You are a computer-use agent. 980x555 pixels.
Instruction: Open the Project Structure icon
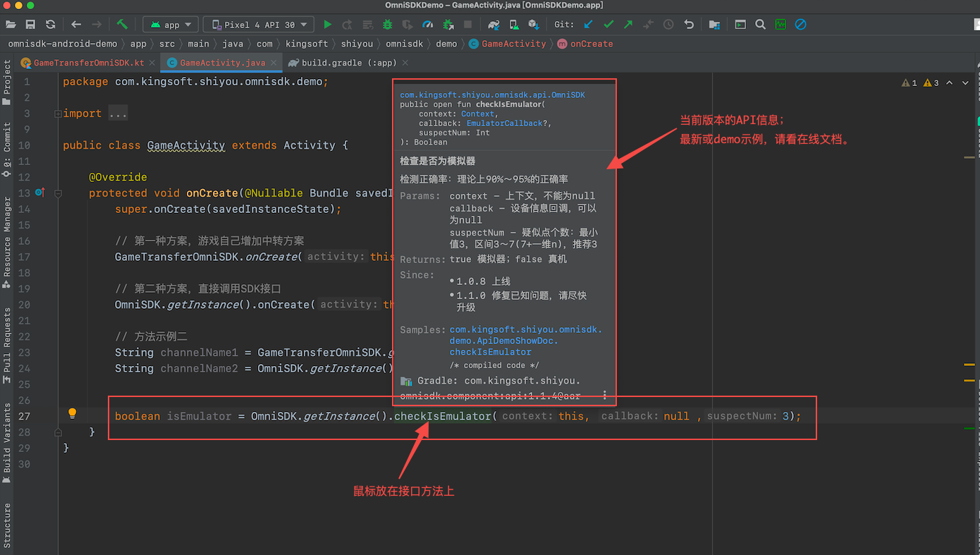(x=714, y=24)
